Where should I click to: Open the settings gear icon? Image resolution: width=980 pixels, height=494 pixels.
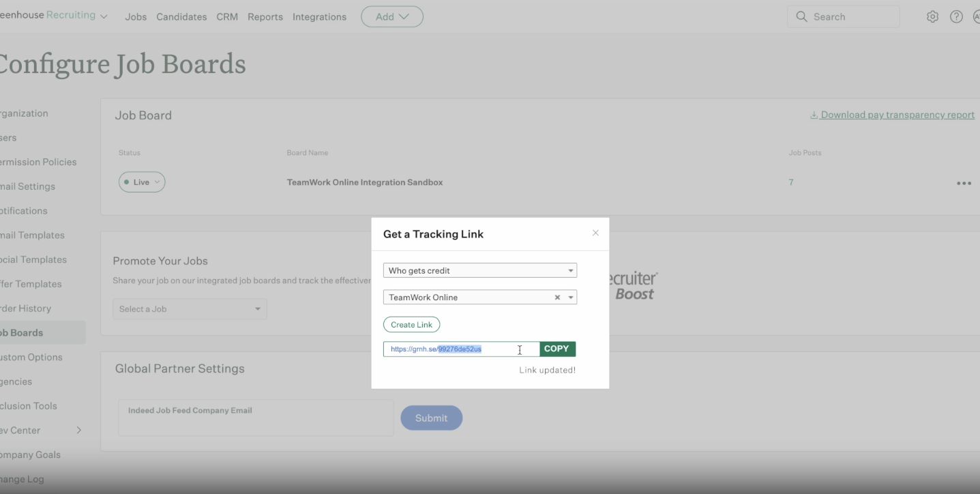[932, 17]
